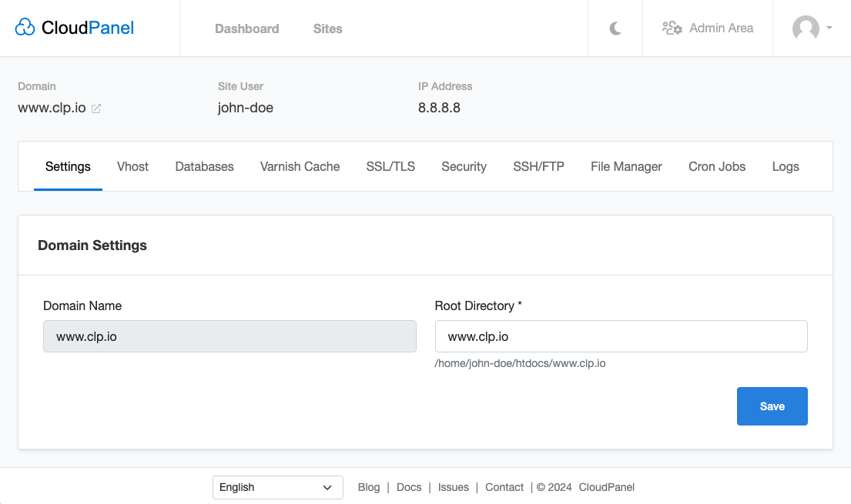Image resolution: width=851 pixels, height=504 pixels.
Task: Toggle dark mode with moon icon
Action: coord(615,28)
